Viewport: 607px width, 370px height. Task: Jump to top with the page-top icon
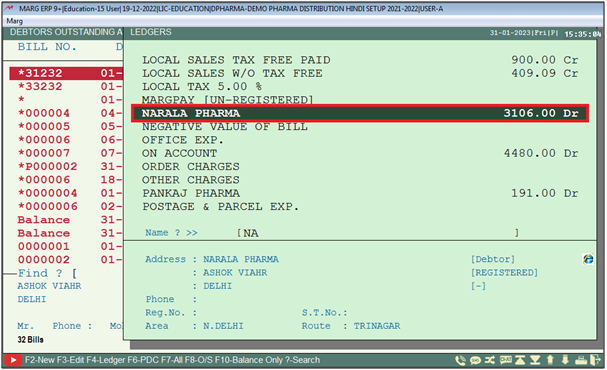coord(520,360)
